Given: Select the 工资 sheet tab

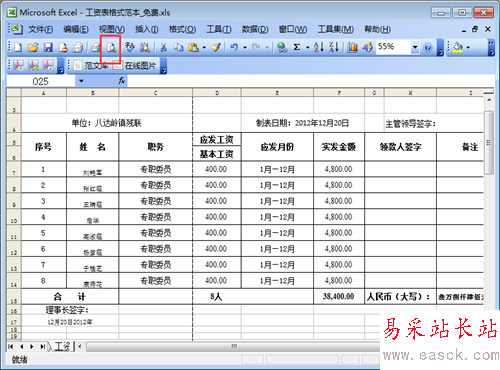Looking at the screenshot, I should click(x=62, y=347).
